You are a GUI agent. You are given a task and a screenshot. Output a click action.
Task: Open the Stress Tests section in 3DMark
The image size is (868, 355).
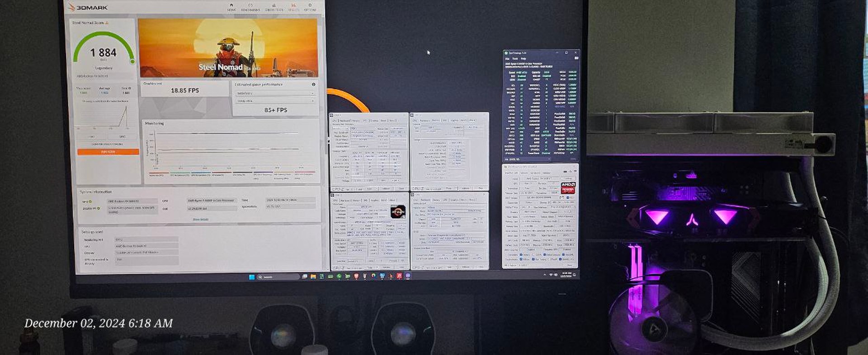point(274,7)
